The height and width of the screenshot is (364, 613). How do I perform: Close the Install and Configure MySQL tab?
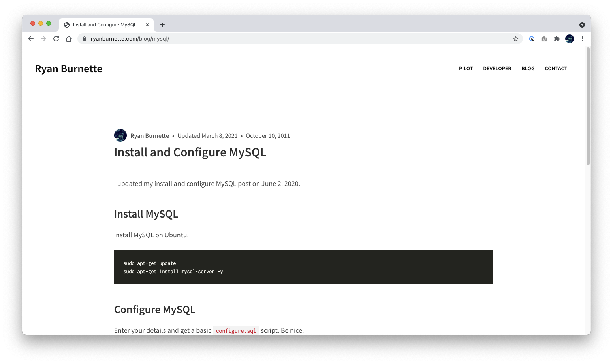pyautogui.click(x=147, y=25)
